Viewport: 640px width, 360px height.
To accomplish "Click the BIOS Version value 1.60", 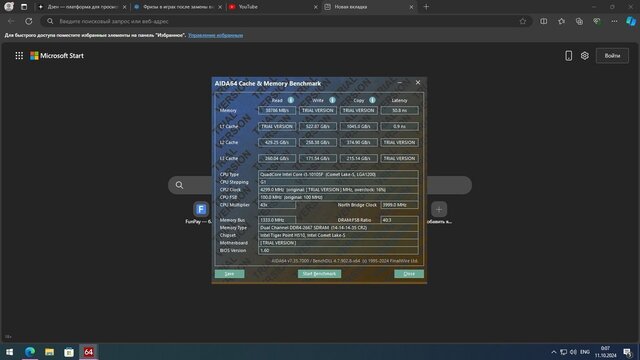I will tap(338, 250).
